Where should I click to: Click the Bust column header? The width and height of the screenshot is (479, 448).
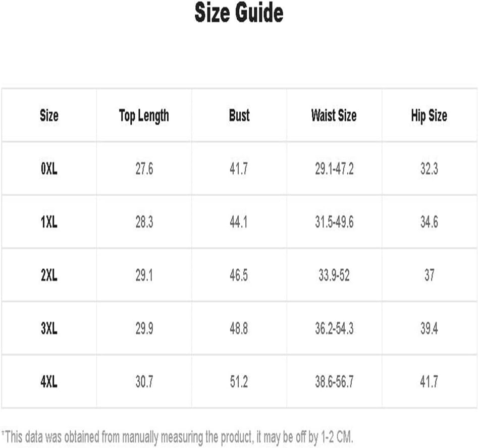(239, 116)
